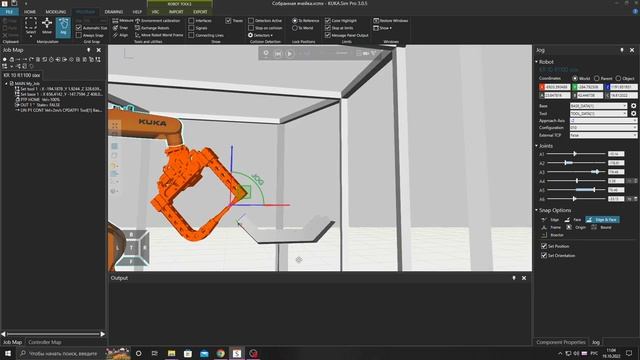Select Origin snap option
Screen dimensions: 640x360
click(576, 227)
